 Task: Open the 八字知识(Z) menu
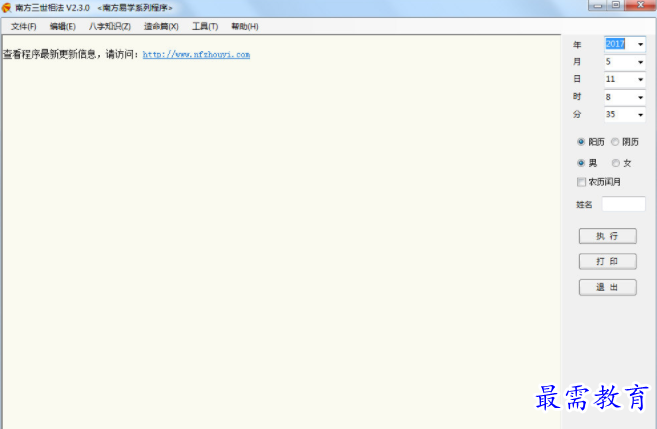(x=109, y=26)
